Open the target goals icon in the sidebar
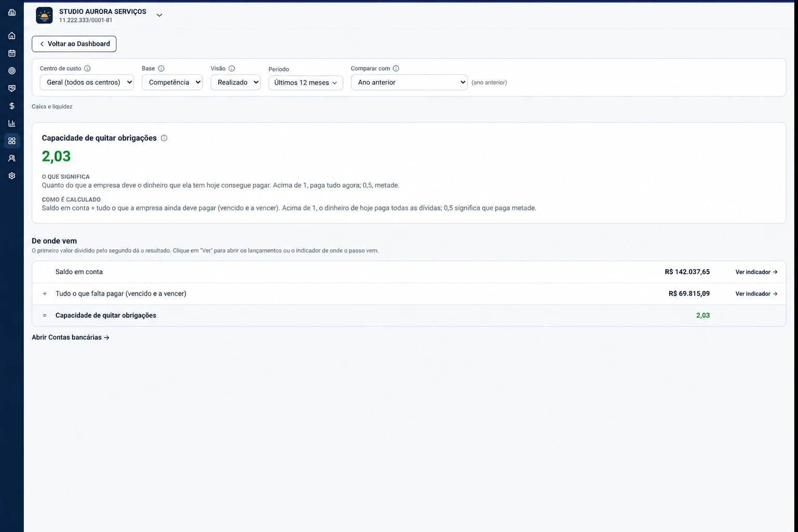798x532 pixels. (12, 71)
